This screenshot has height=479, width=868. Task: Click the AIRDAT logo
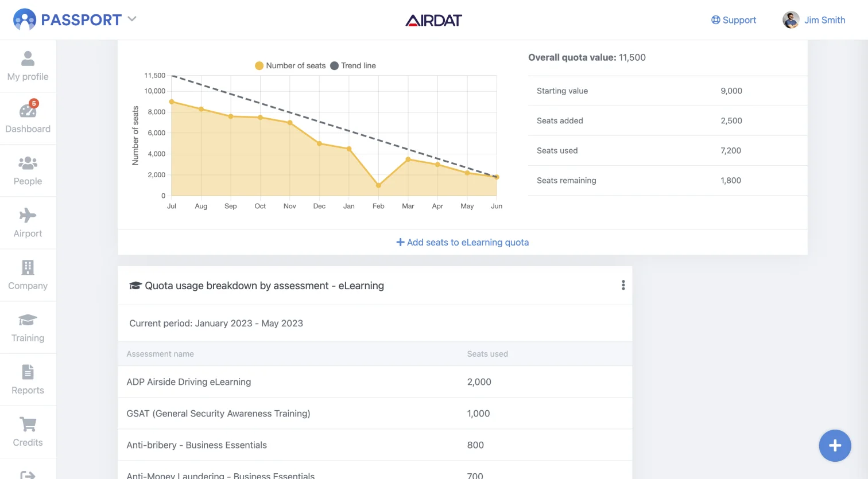[x=434, y=21]
